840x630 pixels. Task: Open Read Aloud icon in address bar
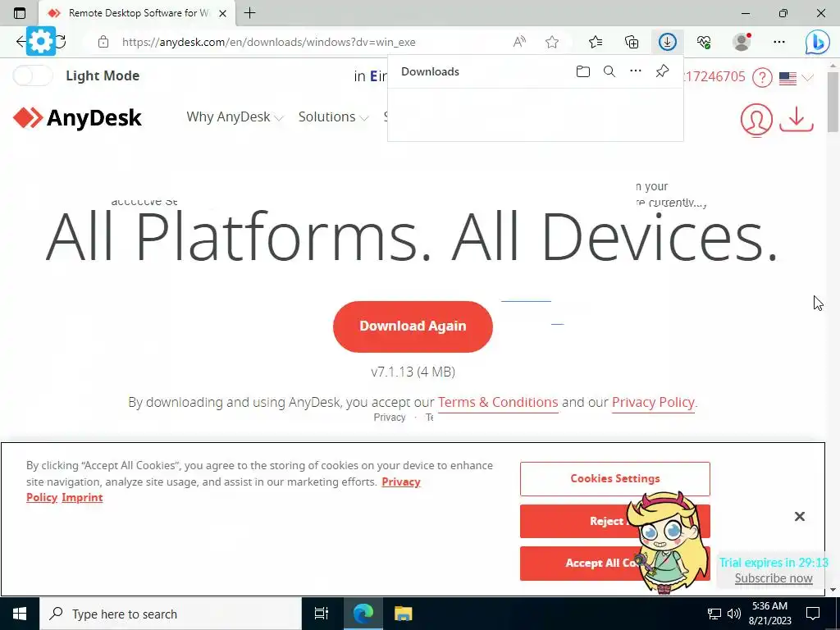pos(519,42)
